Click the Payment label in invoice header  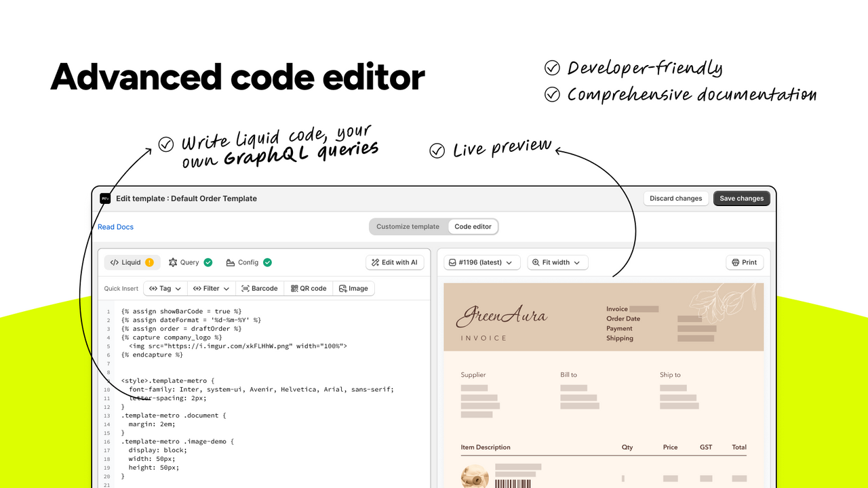[619, 329]
